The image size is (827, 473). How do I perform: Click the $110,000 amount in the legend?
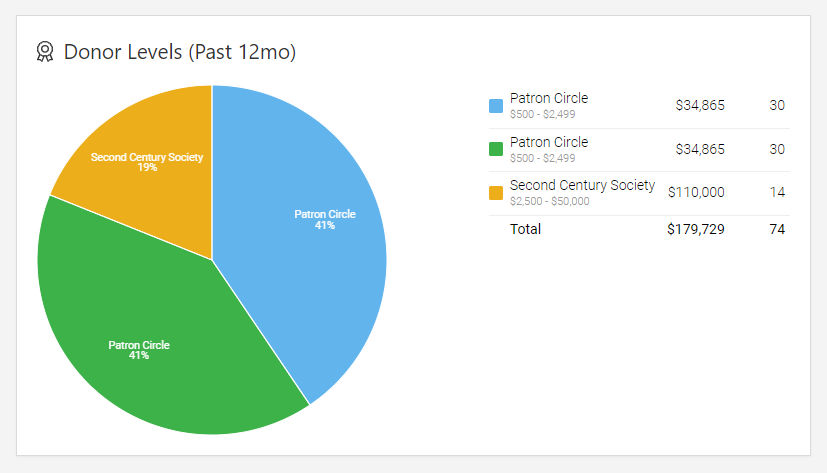coord(696,192)
